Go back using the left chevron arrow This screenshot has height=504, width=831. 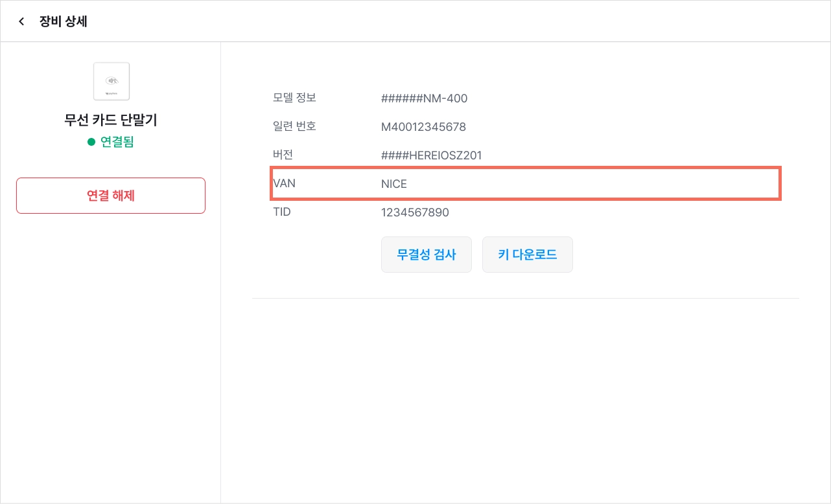[21, 21]
